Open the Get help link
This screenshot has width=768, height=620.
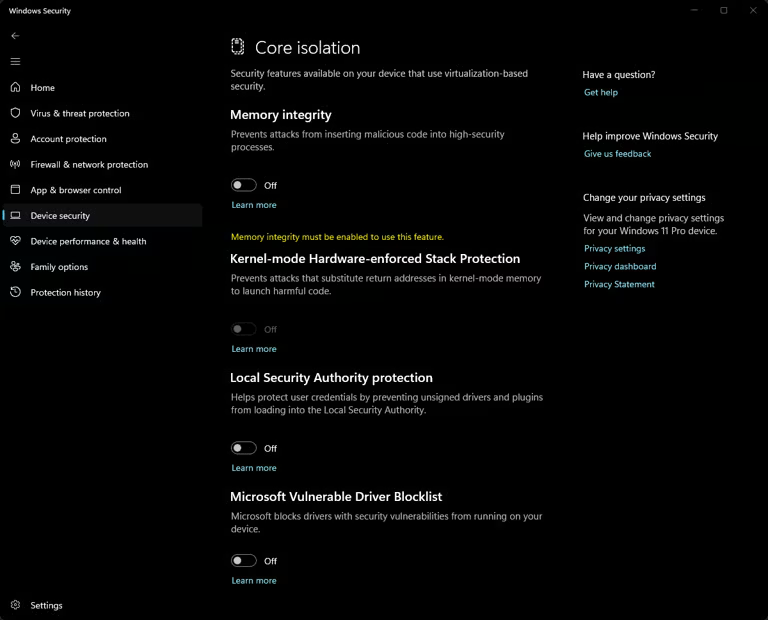[x=601, y=93]
